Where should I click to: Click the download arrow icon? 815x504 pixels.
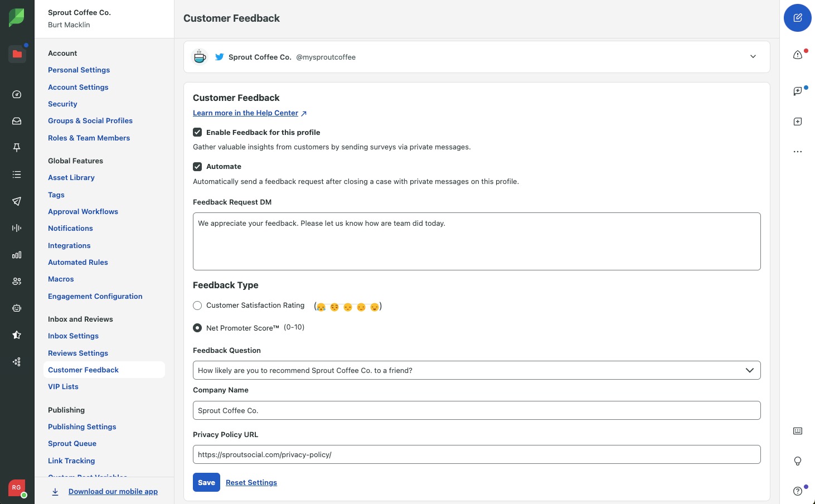(x=55, y=492)
